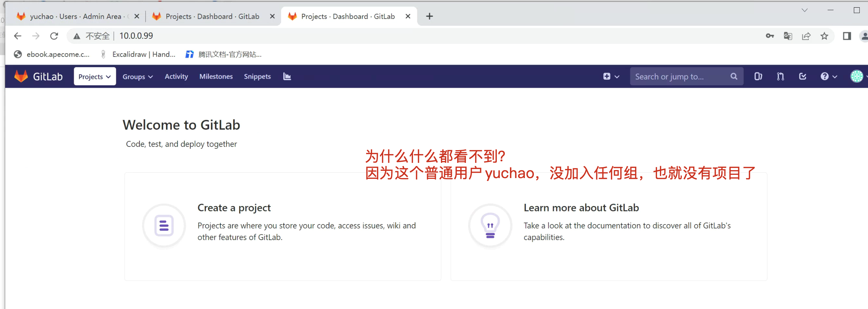
Task: Expand the Groups dropdown
Action: [138, 77]
